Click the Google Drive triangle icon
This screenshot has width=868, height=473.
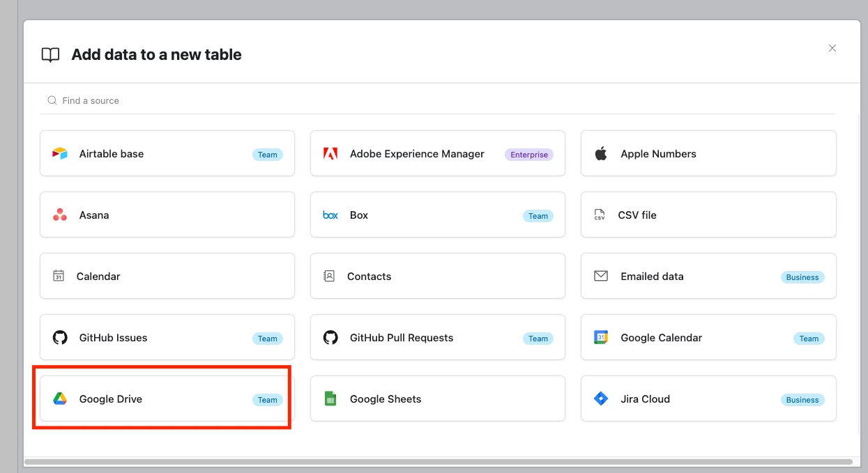[60, 399]
